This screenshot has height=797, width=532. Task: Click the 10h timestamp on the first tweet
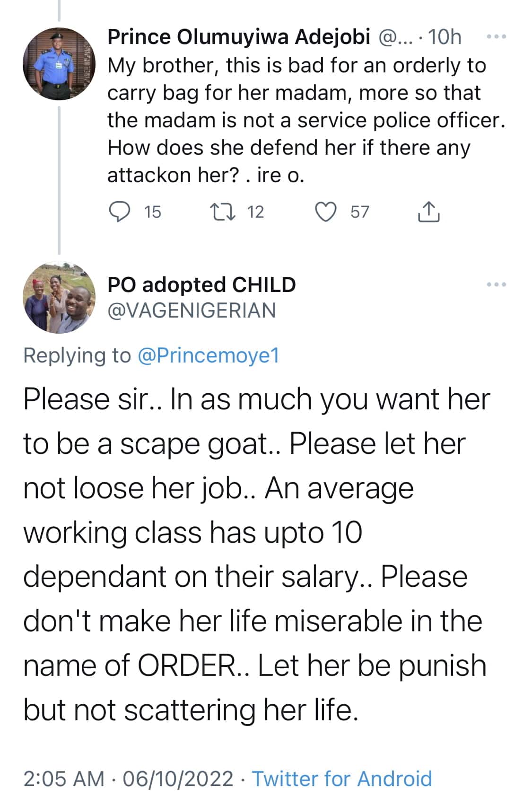coord(444,37)
